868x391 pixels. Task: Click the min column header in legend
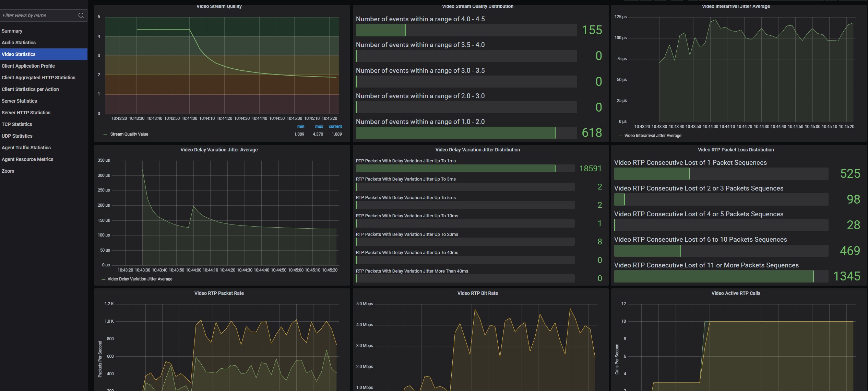(x=300, y=126)
